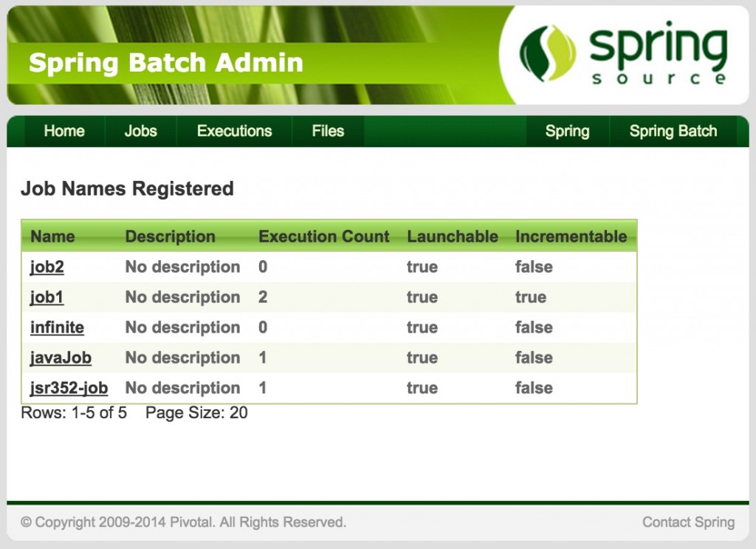Screen dimensions: 756x549
Task: Open the Files tab
Action: [327, 131]
